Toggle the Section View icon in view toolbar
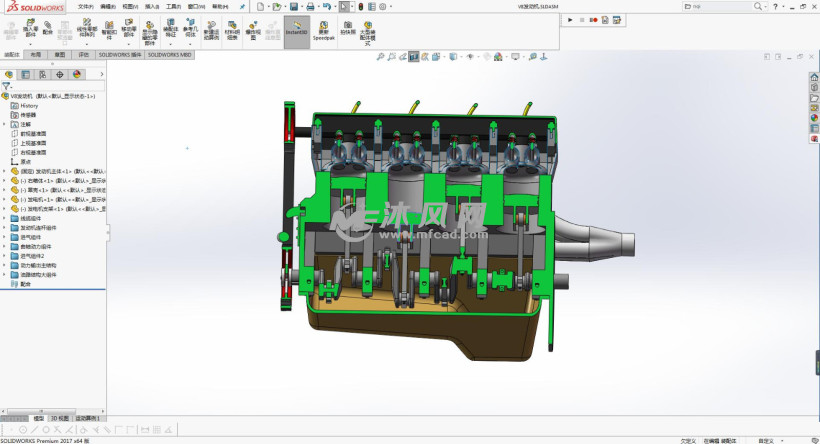Screen dimensions: 820x444 pos(413,57)
